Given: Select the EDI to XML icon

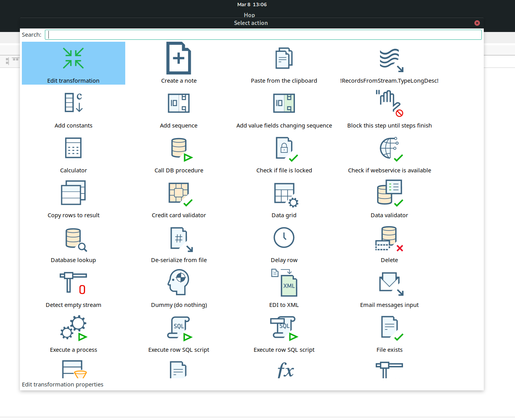Looking at the screenshot, I should click(x=285, y=283).
